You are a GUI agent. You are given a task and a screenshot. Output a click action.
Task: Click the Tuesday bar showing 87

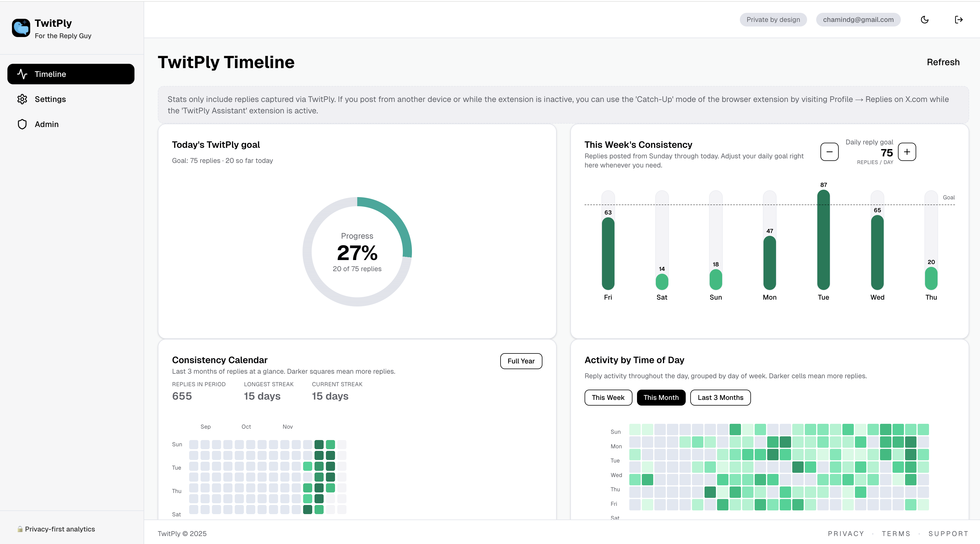point(823,240)
